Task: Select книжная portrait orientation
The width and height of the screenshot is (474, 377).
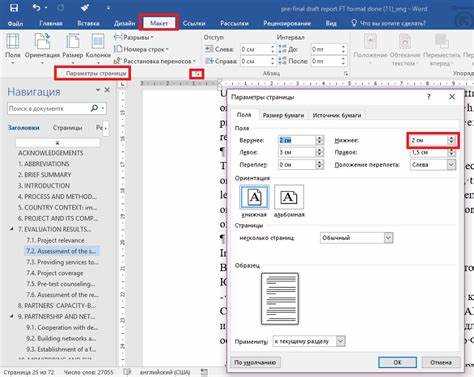Action: pos(254,201)
